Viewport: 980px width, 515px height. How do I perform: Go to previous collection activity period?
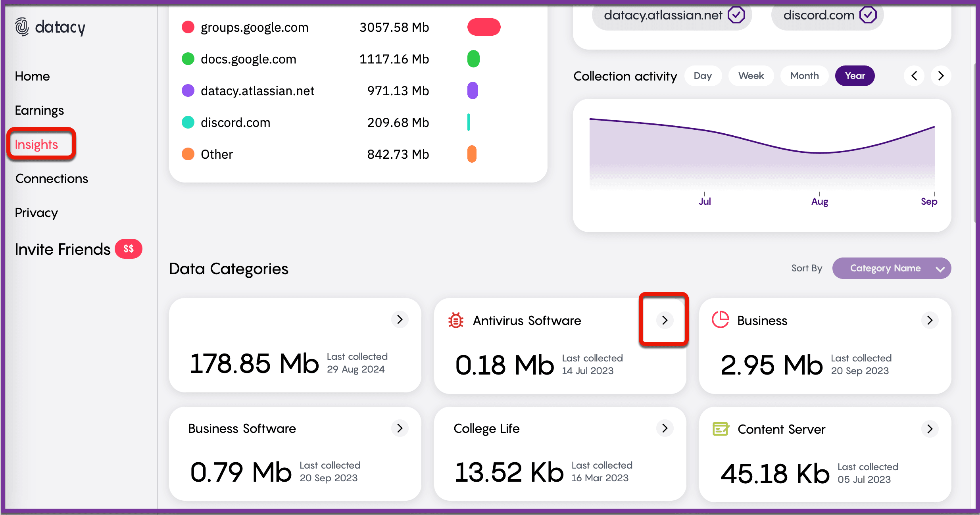tap(915, 76)
